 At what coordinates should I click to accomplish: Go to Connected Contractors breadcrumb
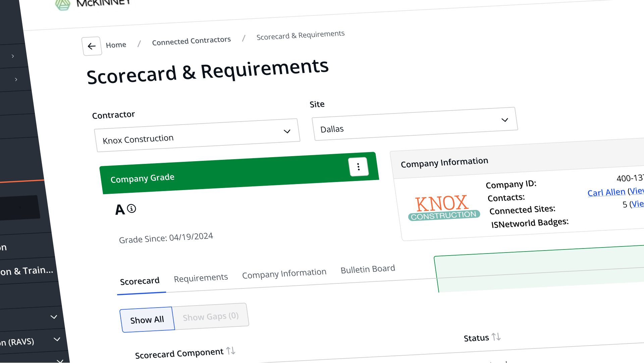click(x=192, y=41)
